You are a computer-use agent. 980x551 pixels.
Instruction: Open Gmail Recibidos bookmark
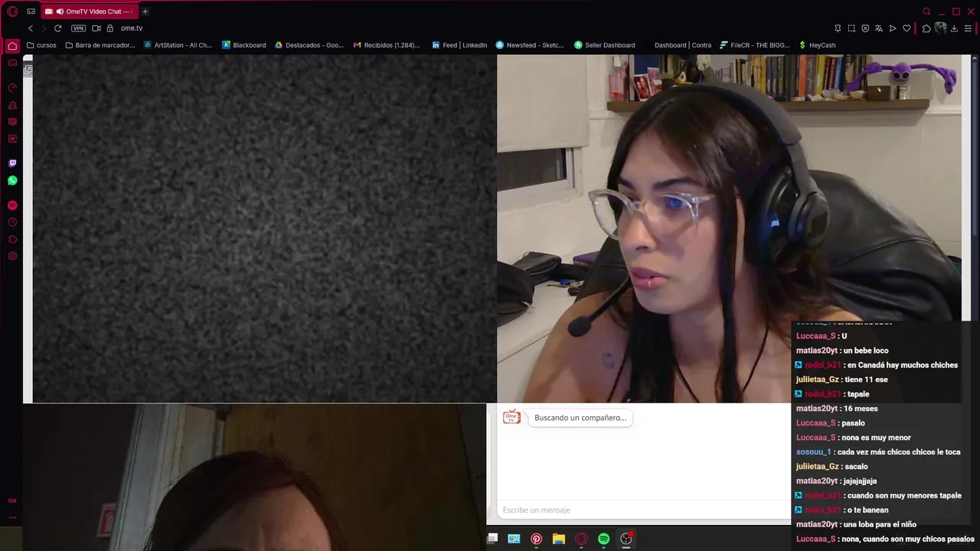pos(387,45)
